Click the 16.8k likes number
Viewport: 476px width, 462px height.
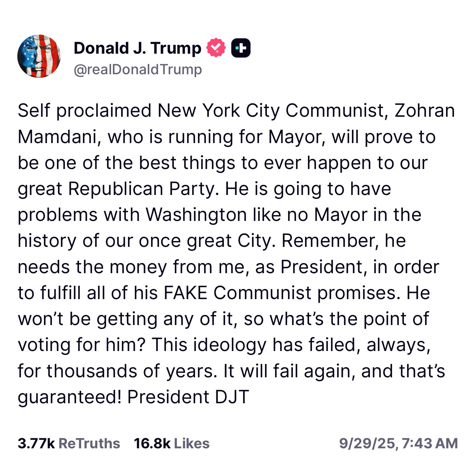click(152, 443)
